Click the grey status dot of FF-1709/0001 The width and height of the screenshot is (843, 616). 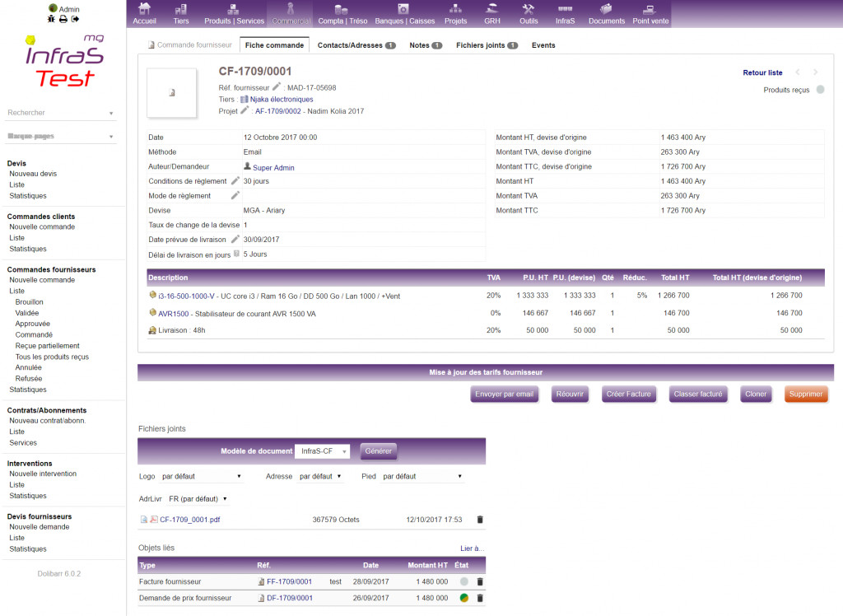click(x=464, y=581)
